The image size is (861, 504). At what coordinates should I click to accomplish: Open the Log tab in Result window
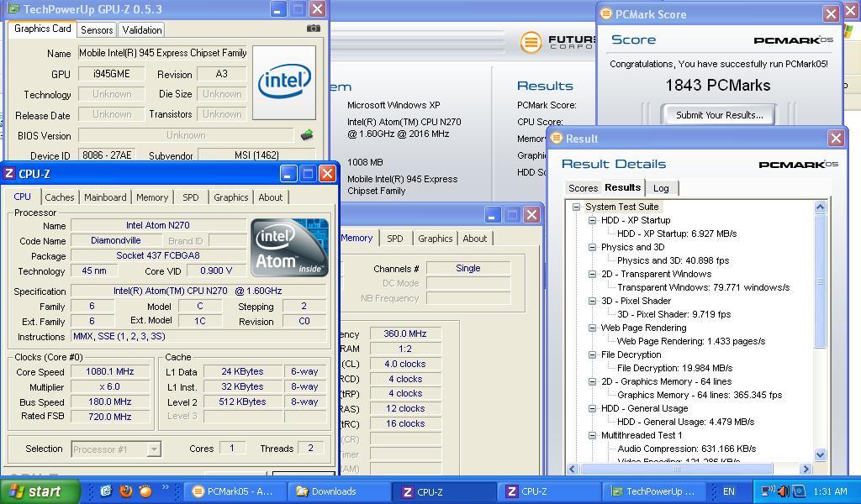661,188
